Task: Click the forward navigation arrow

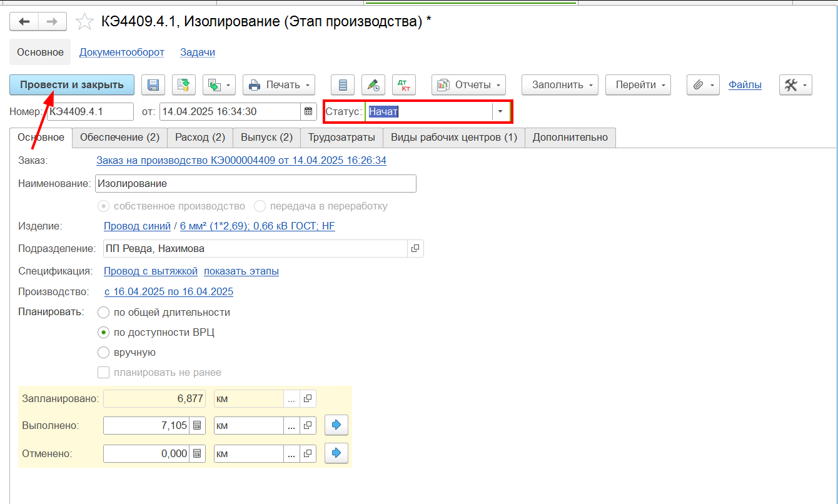Action: [53, 22]
